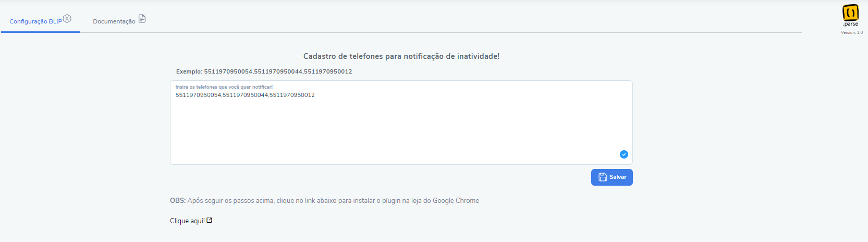Click the 'Cadastro de telefones' heading
Image resolution: width=868 pixels, height=242 pixels.
coord(401,56)
